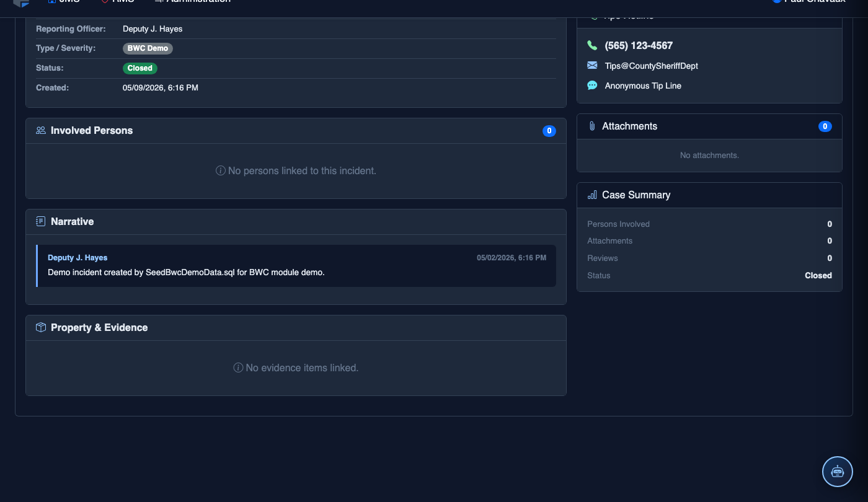868x502 pixels.
Task: Click the people icon beside Involved Persons
Action: [41, 130]
